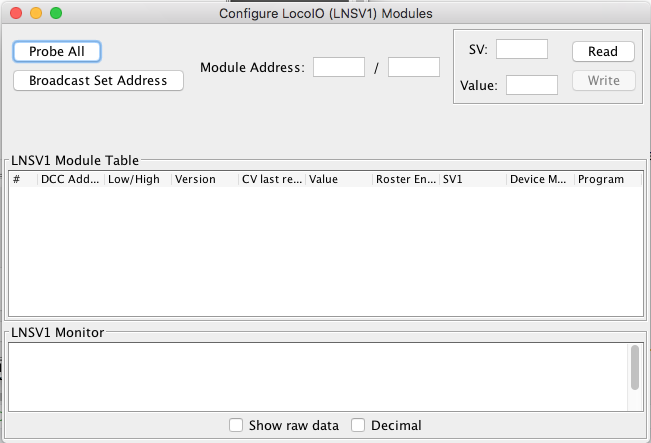Click the Probe All button

57,51
